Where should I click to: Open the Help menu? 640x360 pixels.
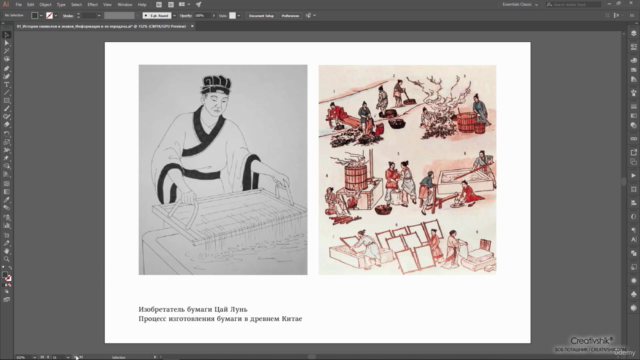pos(142,4)
